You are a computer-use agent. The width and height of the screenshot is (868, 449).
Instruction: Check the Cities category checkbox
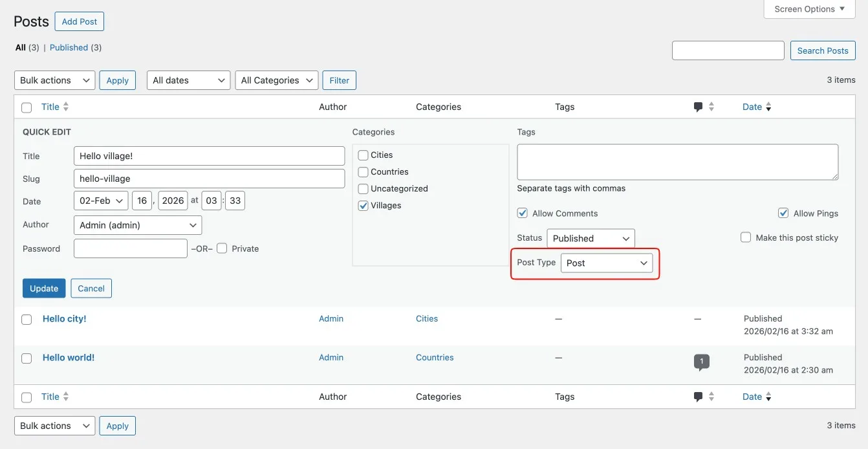[363, 155]
